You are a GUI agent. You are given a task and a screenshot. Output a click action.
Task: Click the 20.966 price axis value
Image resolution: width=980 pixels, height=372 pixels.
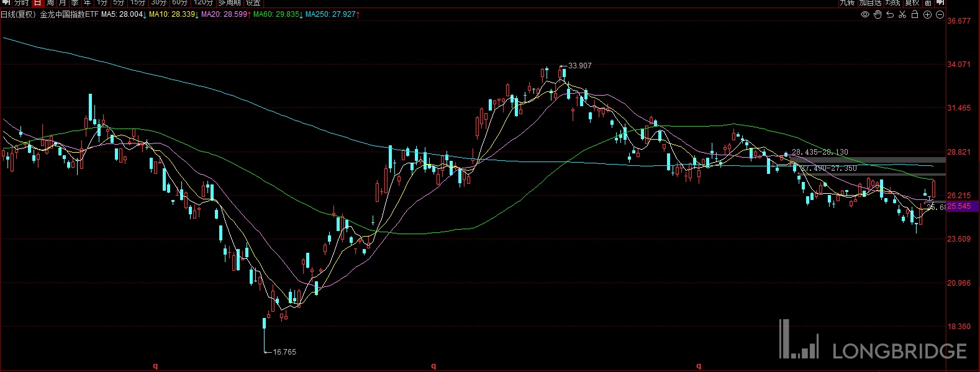pyautogui.click(x=959, y=283)
